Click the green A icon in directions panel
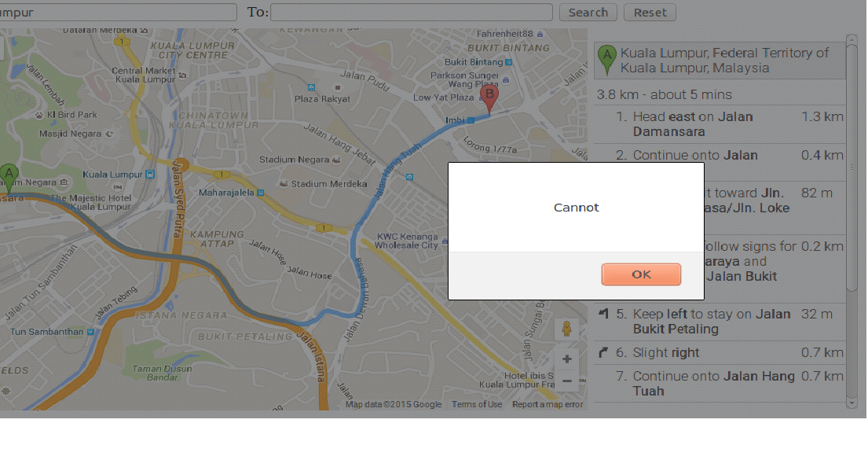This screenshot has height=449, width=868. pos(606,60)
